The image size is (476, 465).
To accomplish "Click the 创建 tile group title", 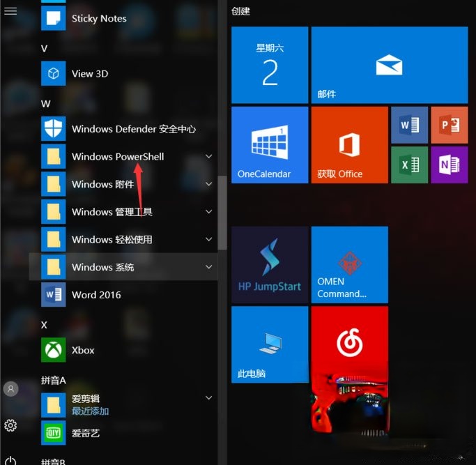I will (x=240, y=11).
